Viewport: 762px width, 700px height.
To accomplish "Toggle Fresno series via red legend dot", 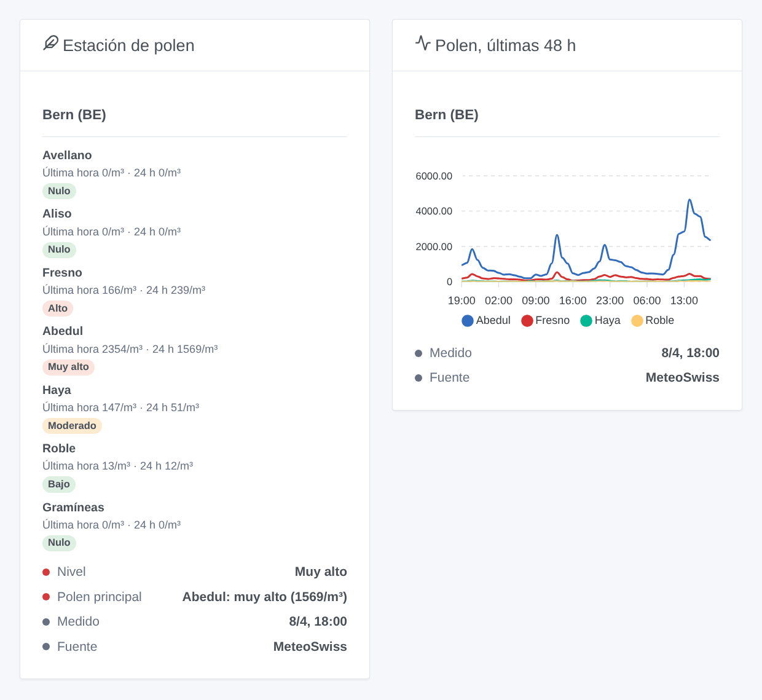I will (x=527, y=321).
